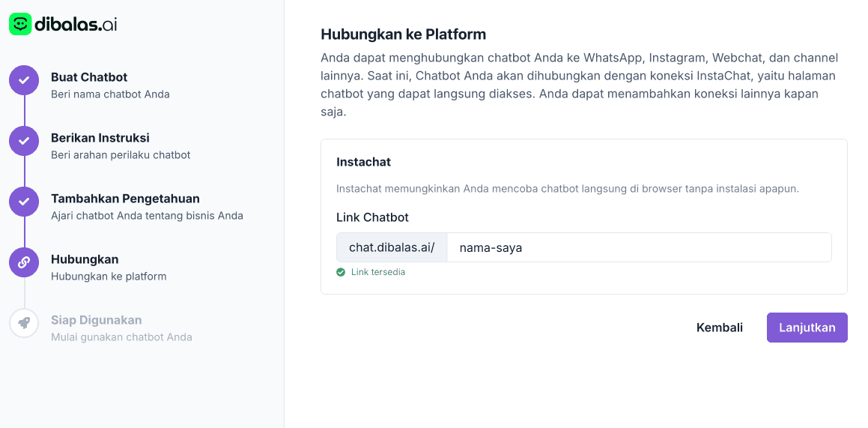Click Ajari chatbot Anda tentang bisnis Anda
Viewport: 868px width, 428px height.
pos(148,216)
